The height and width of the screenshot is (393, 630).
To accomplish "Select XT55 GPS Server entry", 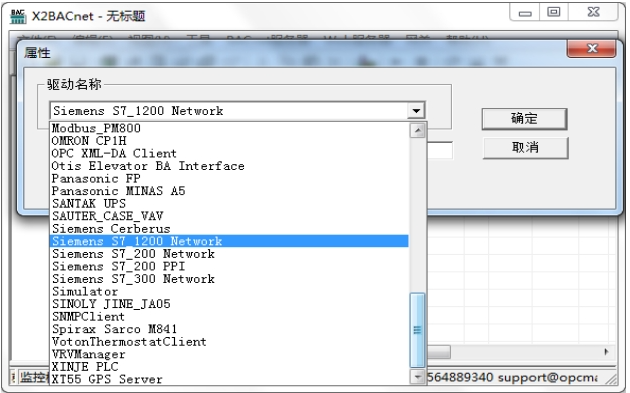I will click(x=229, y=379).
